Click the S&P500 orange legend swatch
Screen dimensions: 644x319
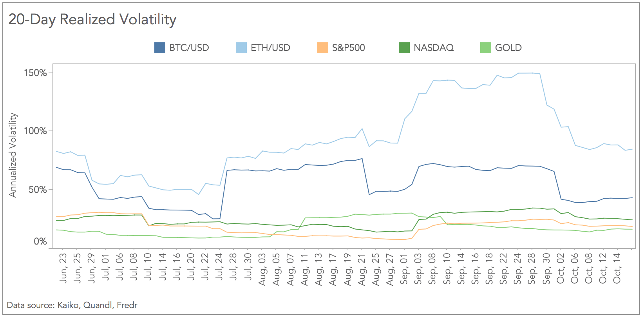click(323, 48)
